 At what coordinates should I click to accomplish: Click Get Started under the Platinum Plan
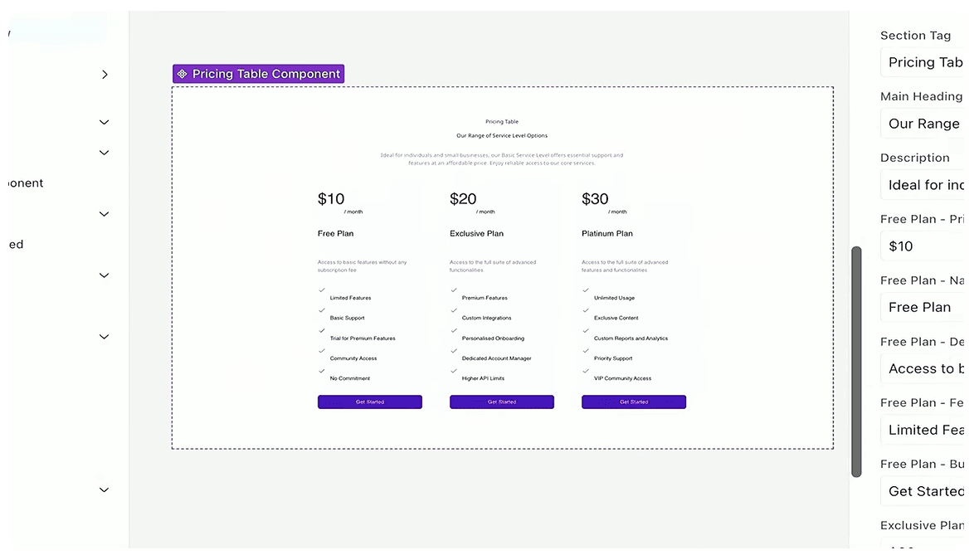point(633,402)
